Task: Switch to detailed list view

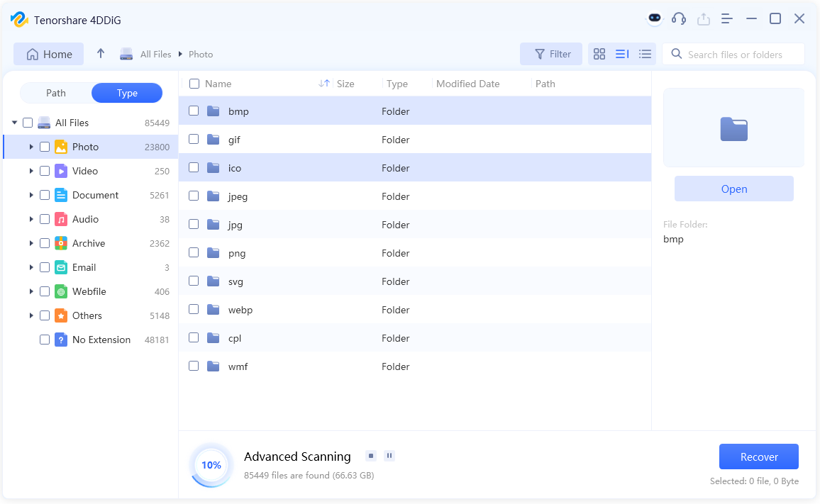Action: (622, 54)
